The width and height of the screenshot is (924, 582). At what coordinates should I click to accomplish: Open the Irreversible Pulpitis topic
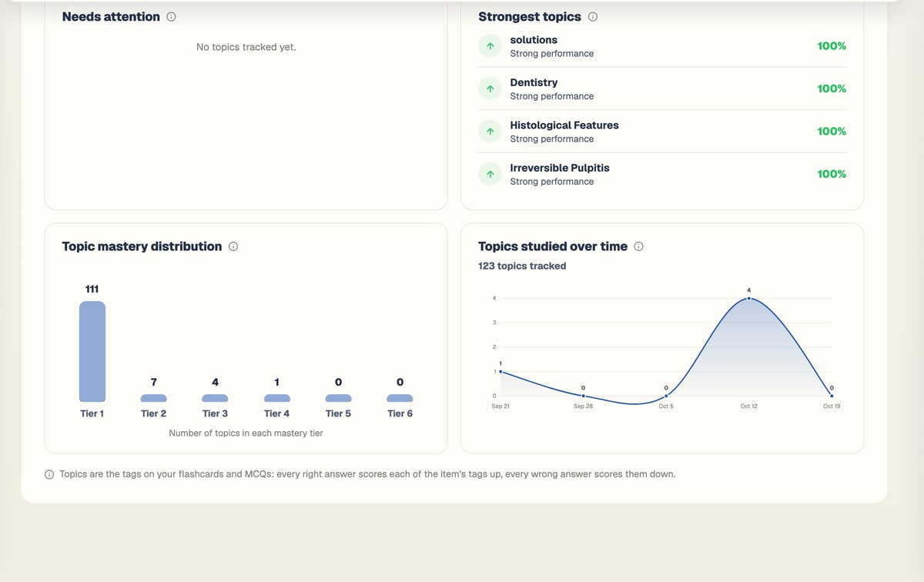tap(662, 174)
